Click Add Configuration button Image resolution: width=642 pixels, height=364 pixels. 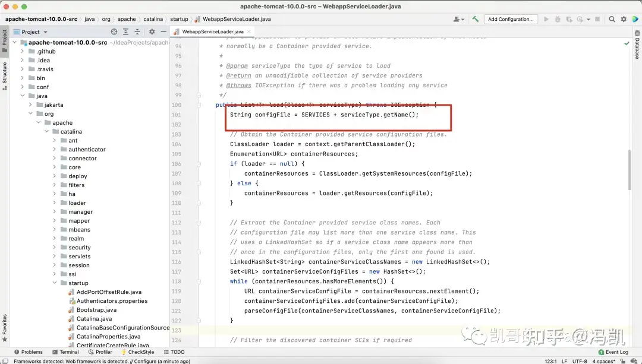tap(511, 19)
